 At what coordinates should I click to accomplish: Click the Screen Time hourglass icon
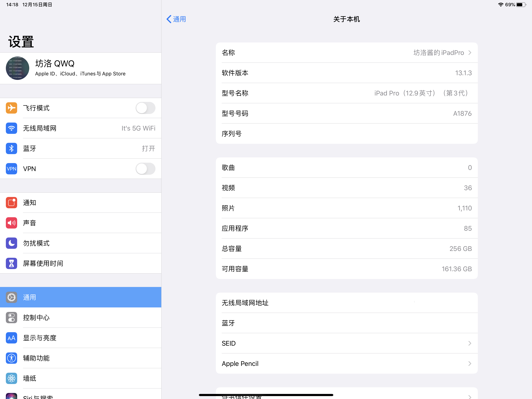tap(11, 263)
